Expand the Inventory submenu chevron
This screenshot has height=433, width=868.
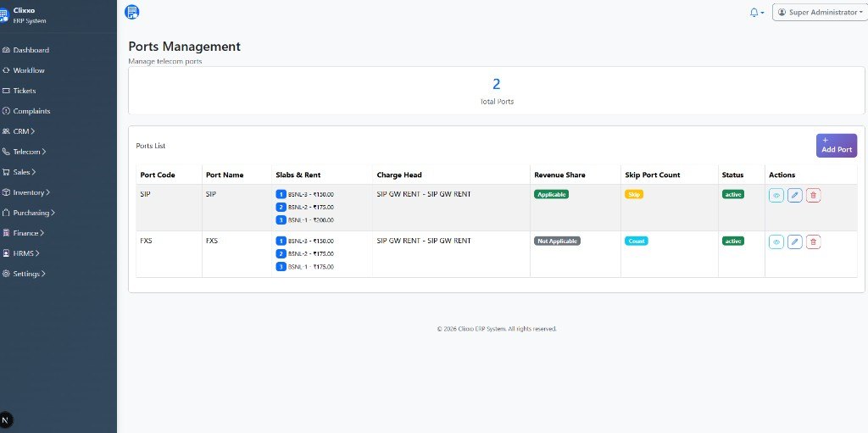tap(47, 192)
